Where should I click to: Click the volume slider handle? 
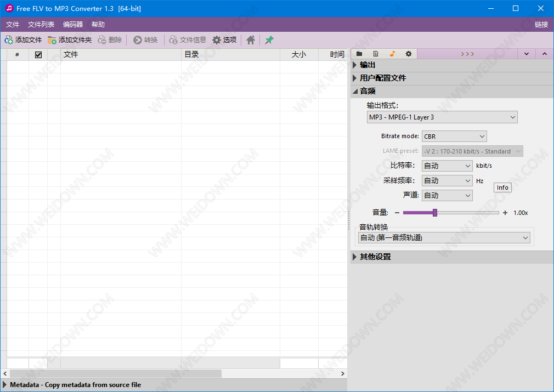coord(435,213)
